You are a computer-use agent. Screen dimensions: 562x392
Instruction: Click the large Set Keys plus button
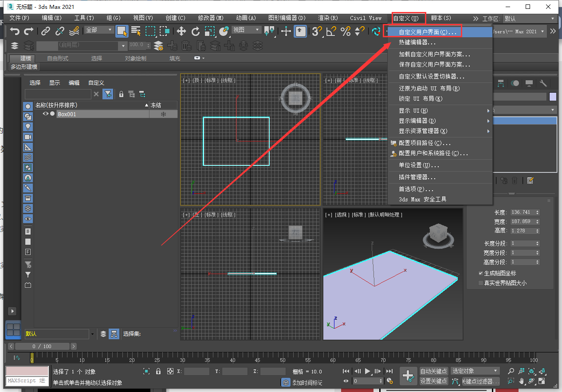408,376
